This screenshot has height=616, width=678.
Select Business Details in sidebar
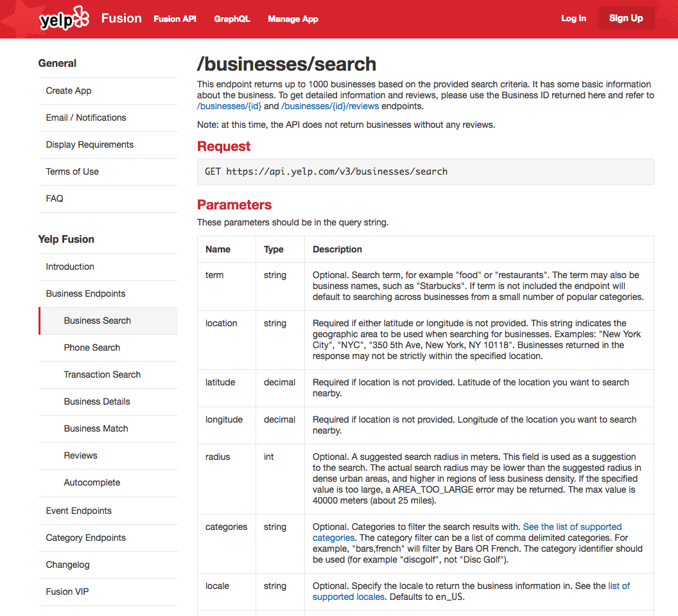tap(108, 401)
